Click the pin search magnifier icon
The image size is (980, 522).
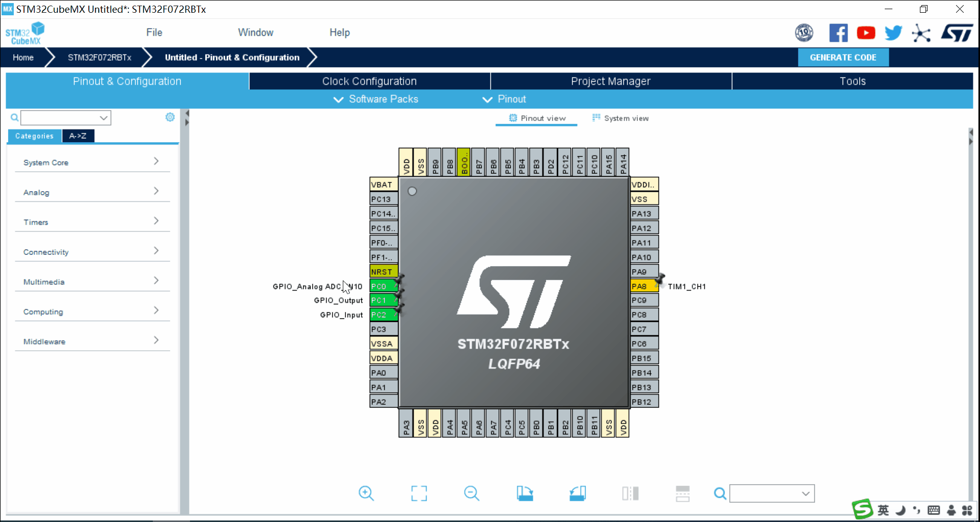coord(720,493)
